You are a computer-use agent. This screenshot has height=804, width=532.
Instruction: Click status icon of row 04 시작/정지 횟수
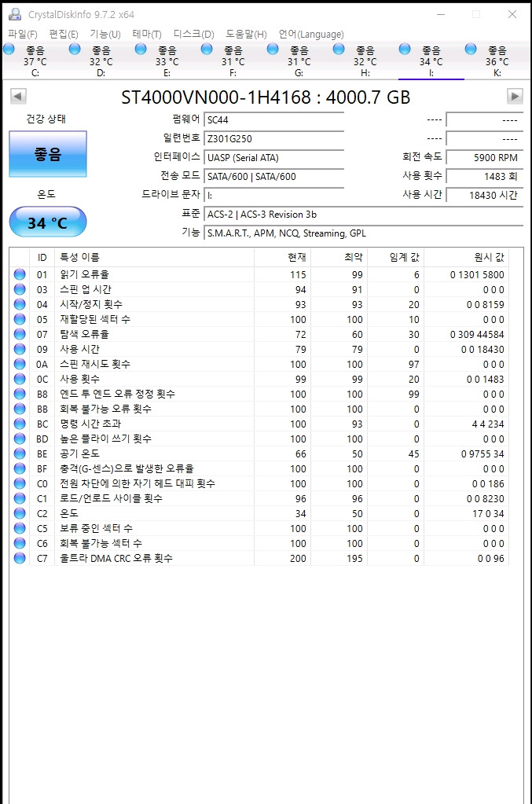pyautogui.click(x=20, y=304)
